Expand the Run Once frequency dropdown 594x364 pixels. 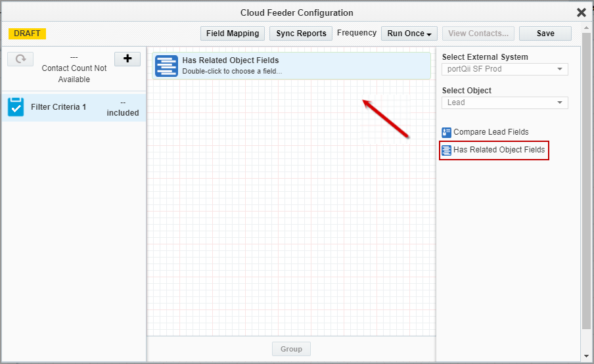[x=409, y=34]
